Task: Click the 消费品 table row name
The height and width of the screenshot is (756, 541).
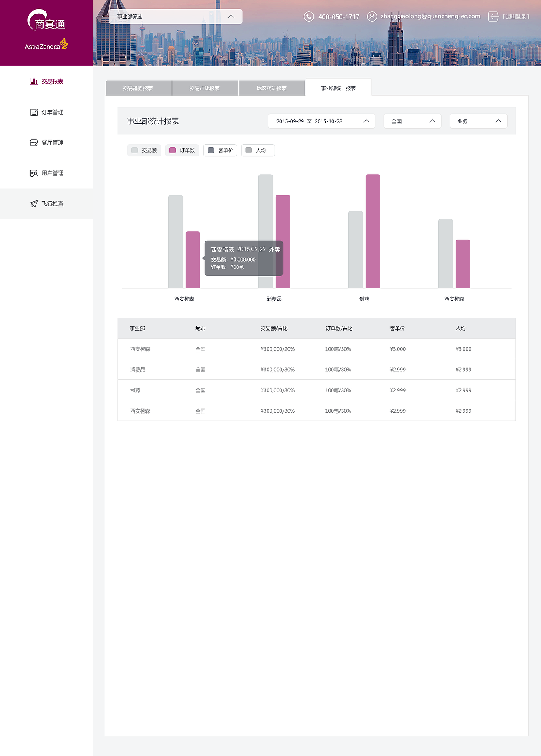Action: coord(138,370)
